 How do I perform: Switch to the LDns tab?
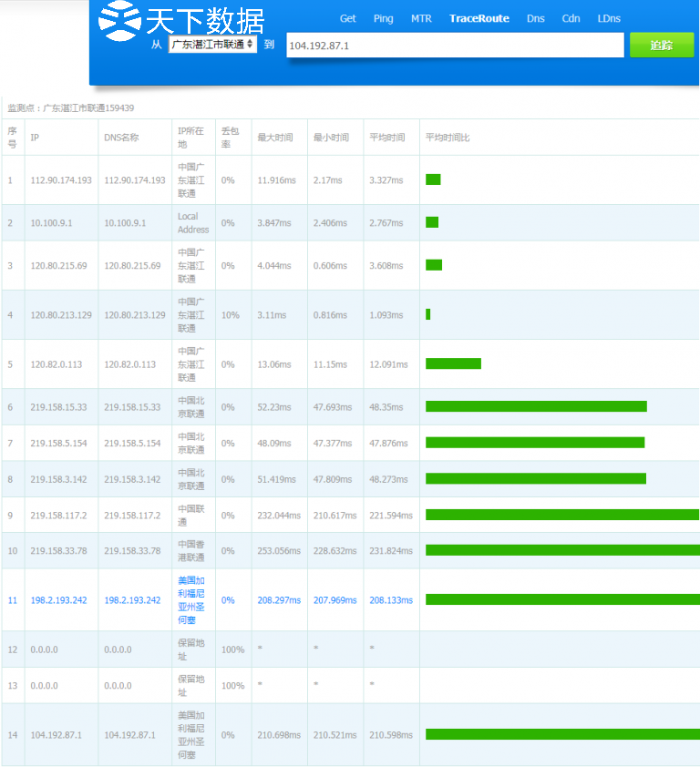tap(609, 18)
